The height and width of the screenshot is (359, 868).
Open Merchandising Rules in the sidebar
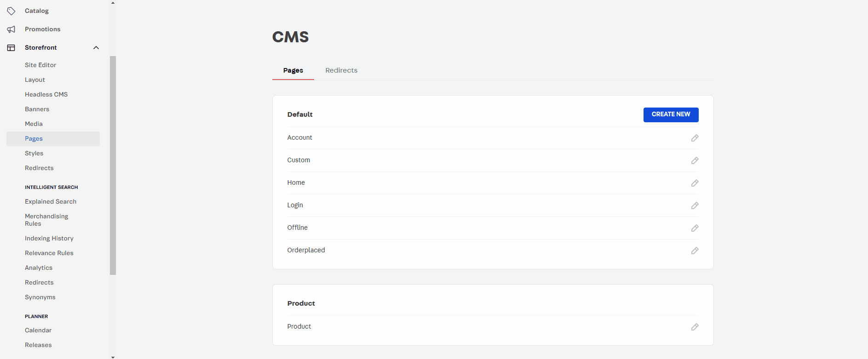(x=46, y=220)
